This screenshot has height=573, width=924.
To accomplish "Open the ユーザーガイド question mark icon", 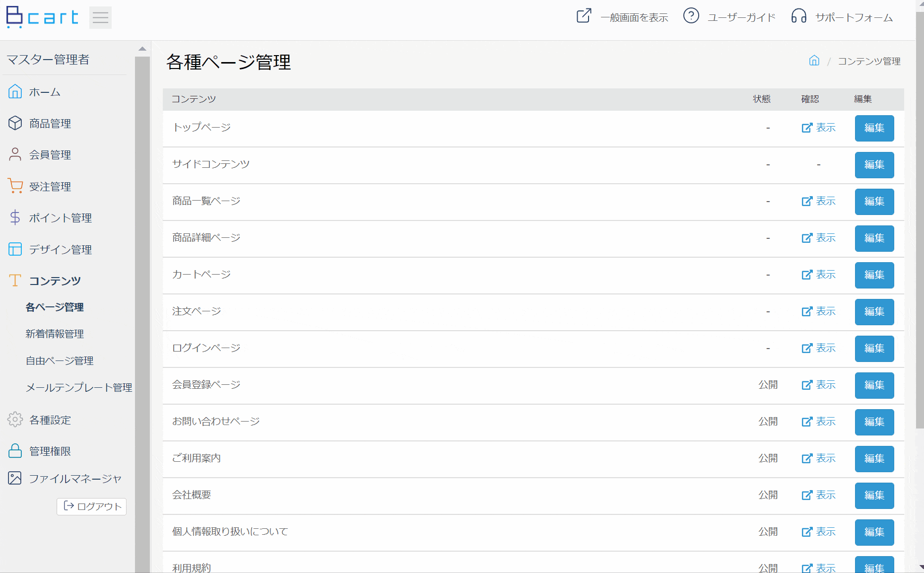I will click(691, 16).
